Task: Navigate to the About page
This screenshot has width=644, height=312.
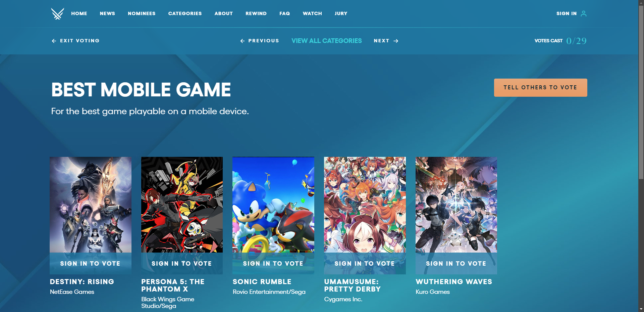Action: [224, 13]
